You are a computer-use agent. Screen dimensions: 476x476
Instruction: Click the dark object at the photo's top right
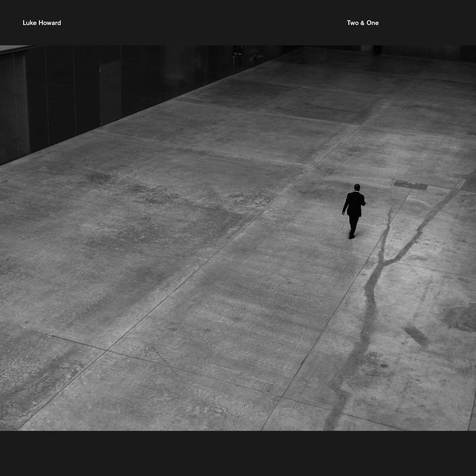377,49
